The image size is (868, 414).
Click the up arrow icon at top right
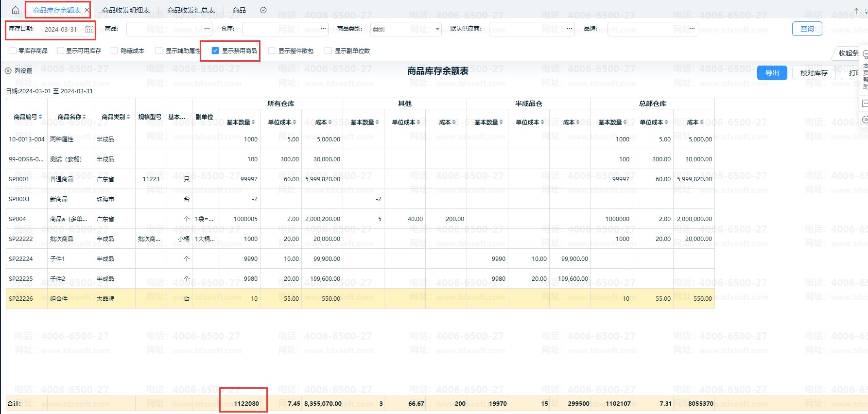coord(856,11)
